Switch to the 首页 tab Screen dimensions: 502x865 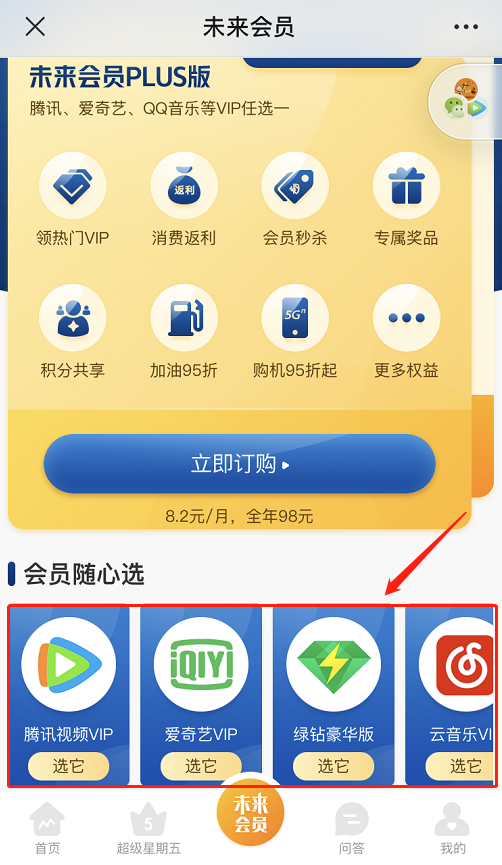click(x=47, y=828)
